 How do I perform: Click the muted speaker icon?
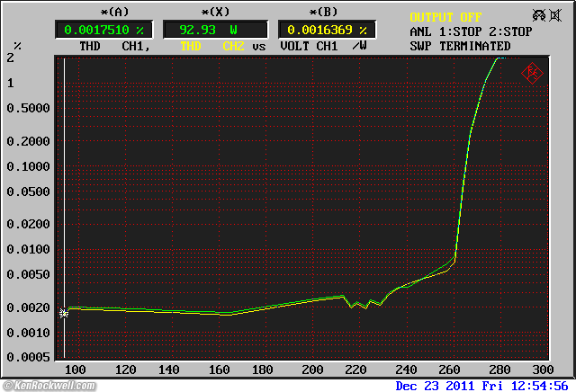pos(557,15)
